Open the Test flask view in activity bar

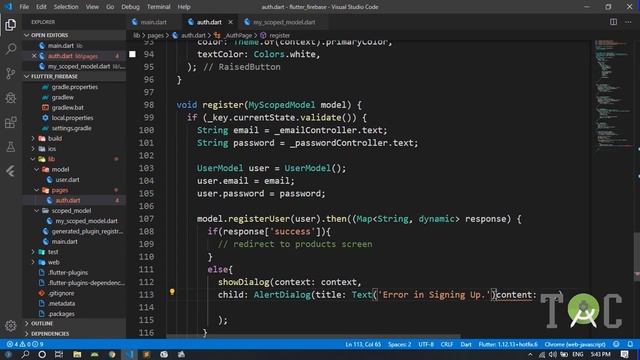(11, 147)
